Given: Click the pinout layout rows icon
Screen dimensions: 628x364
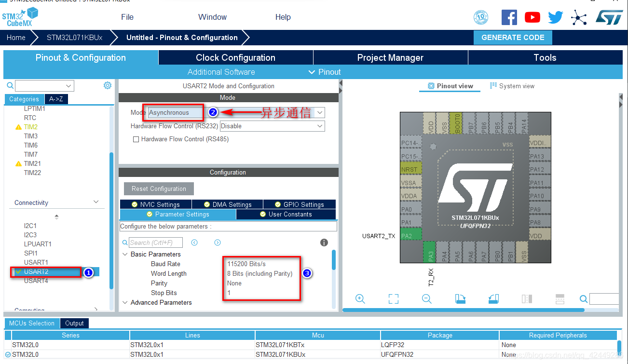Looking at the screenshot, I should pyautogui.click(x=560, y=299).
